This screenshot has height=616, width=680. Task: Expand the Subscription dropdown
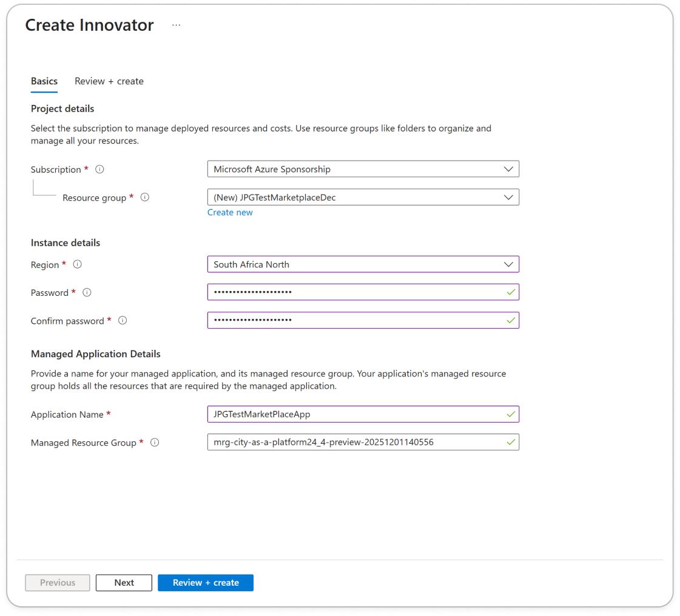point(363,169)
